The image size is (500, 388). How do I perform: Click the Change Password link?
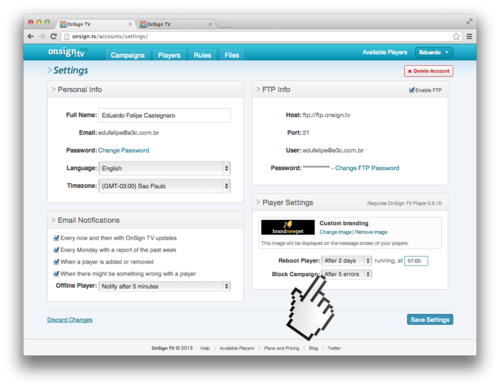tap(124, 150)
